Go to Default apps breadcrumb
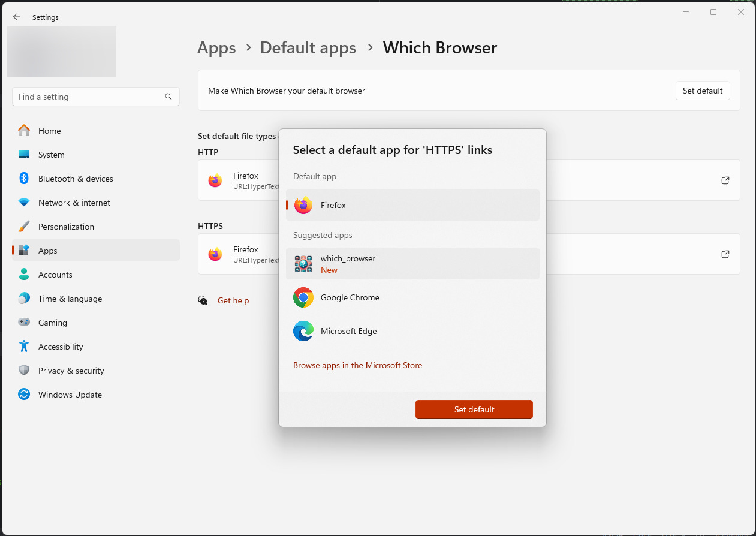 pyautogui.click(x=308, y=47)
